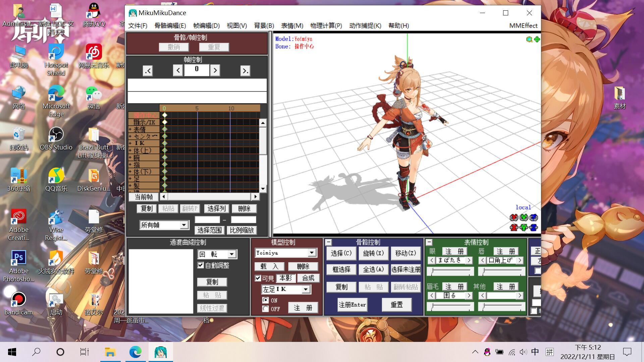
Task: Click the viewport zoom magnifier icon
Action: click(x=529, y=40)
